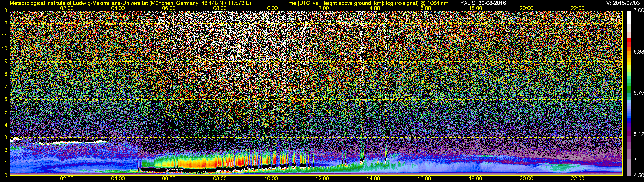Select the 08:00 label on the bottom time axis
Screen dimensions: 644x182
tap(220, 179)
